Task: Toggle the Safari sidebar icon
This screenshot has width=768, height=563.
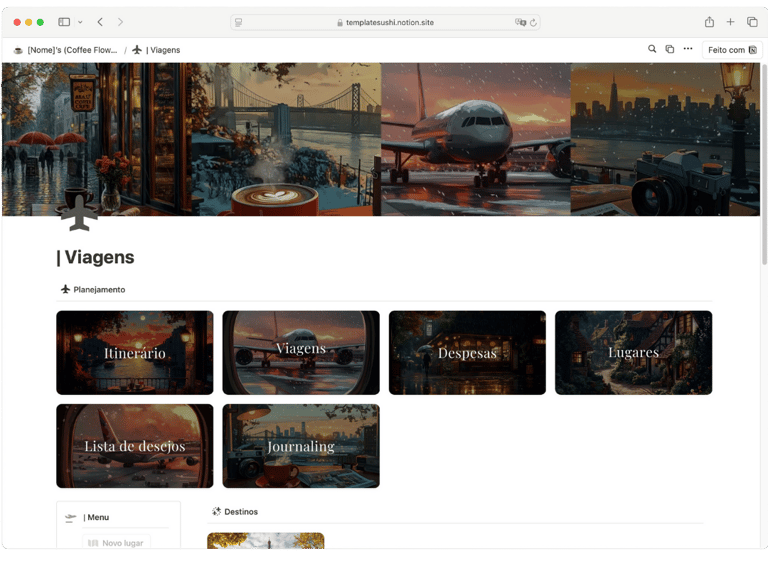Action: click(x=64, y=22)
